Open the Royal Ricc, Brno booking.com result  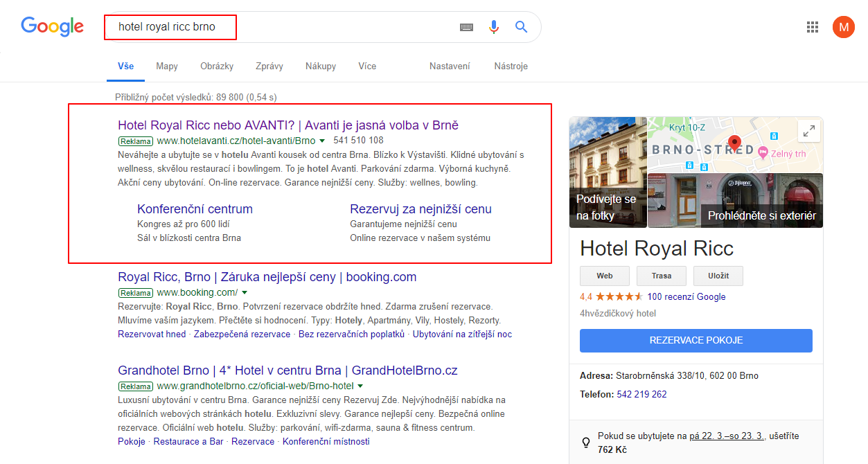pos(267,278)
